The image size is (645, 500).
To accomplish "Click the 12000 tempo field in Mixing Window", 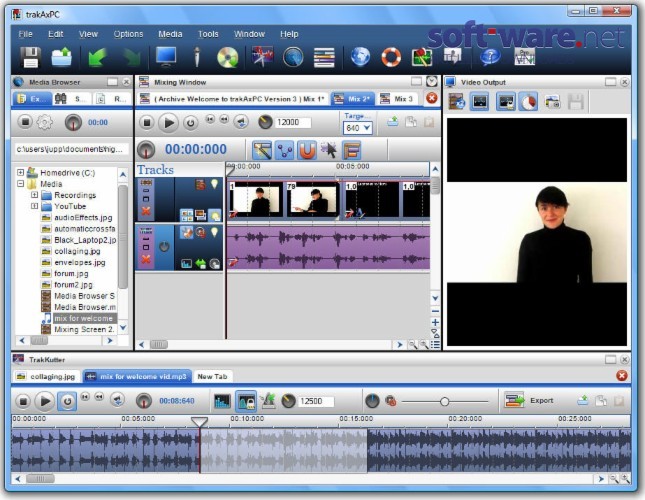I will pos(293,123).
